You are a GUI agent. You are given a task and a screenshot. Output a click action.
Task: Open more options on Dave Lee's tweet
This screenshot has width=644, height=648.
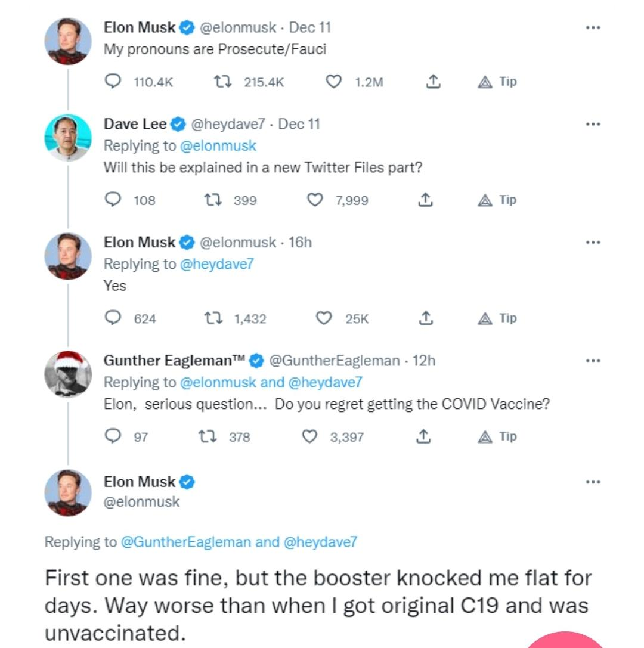(592, 125)
